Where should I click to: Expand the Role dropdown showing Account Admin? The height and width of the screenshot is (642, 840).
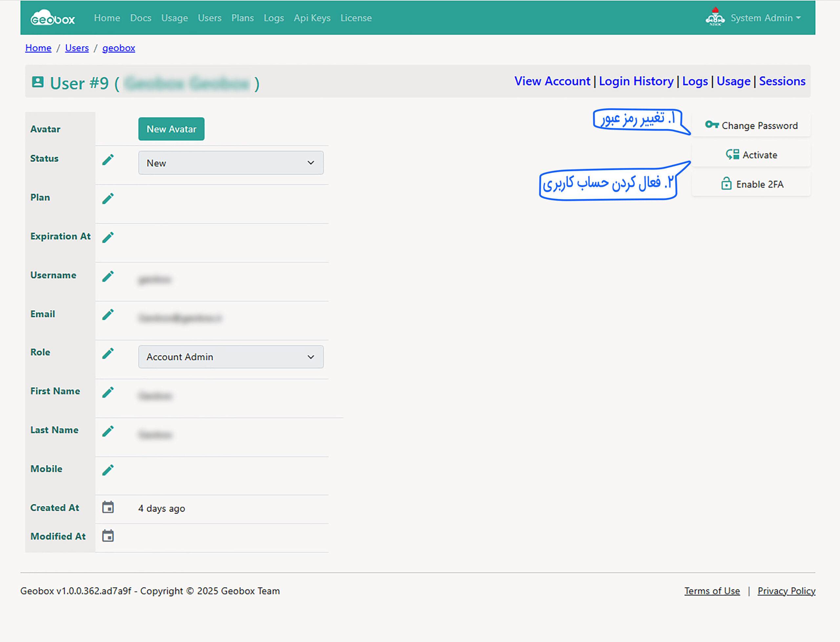[x=231, y=357]
